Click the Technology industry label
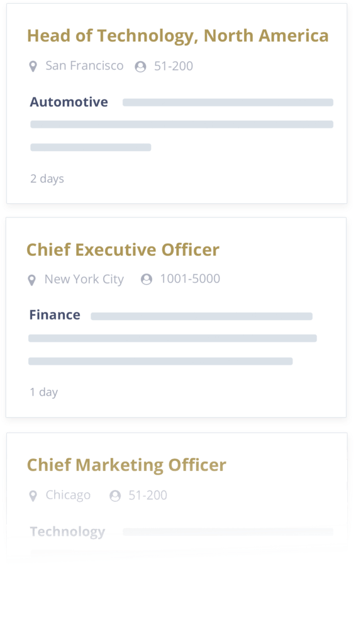 click(68, 531)
